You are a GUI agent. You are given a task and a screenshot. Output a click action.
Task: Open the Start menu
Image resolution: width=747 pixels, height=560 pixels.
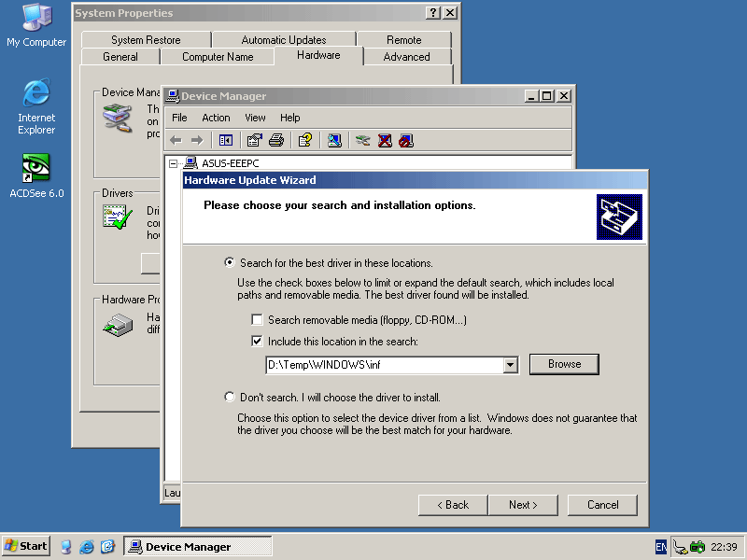point(26,546)
